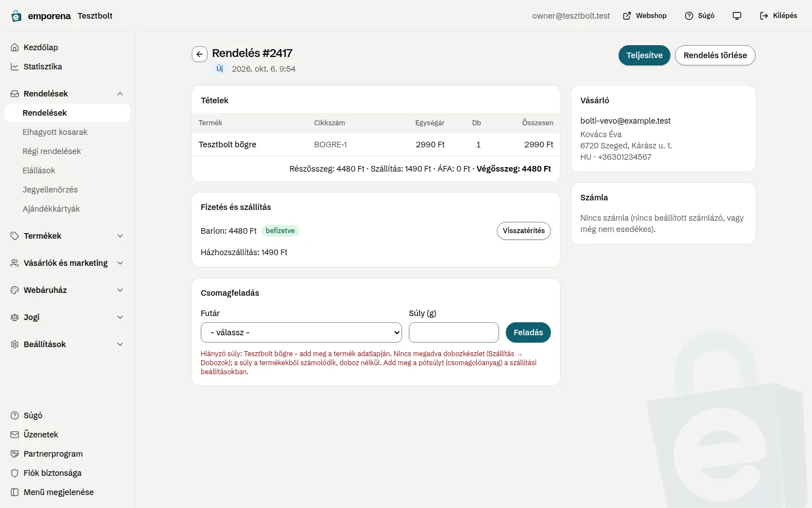The image size is (812, 508).
Task: Open the Futár courier dropdown
Action: 301,332
